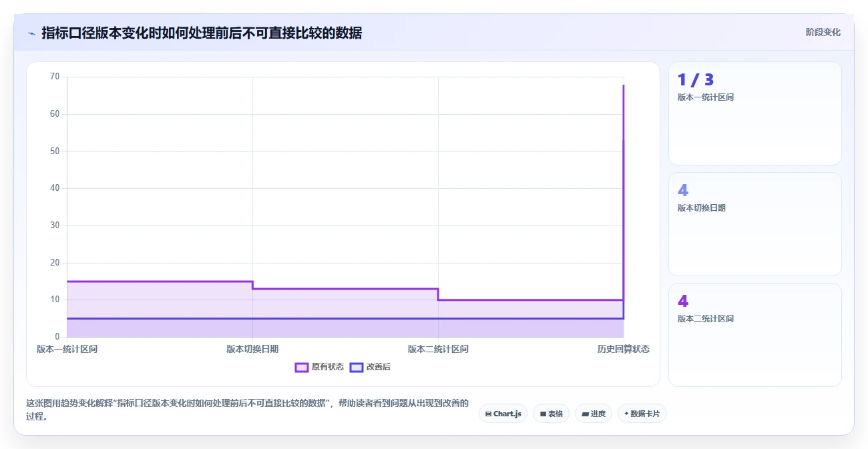Screen dimensions: 868x449
Task: Toggle the 改善后 legend entry
Action: point(371,367)
